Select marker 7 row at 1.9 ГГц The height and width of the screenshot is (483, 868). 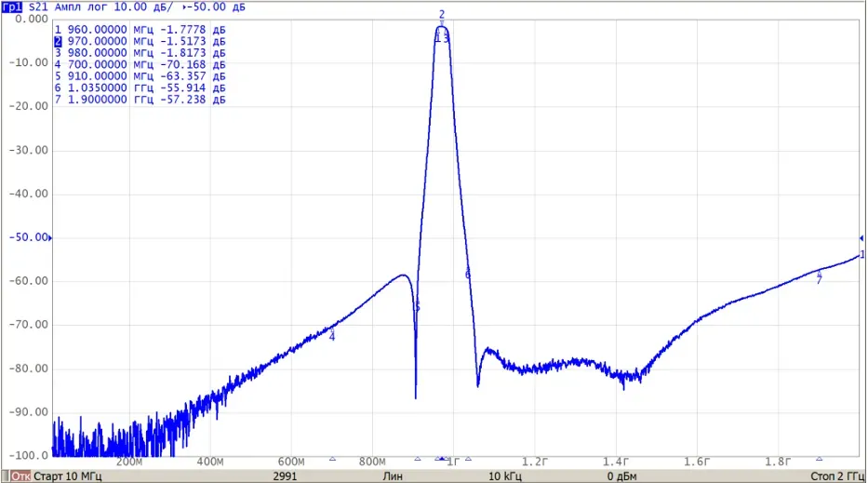point(140,100)
